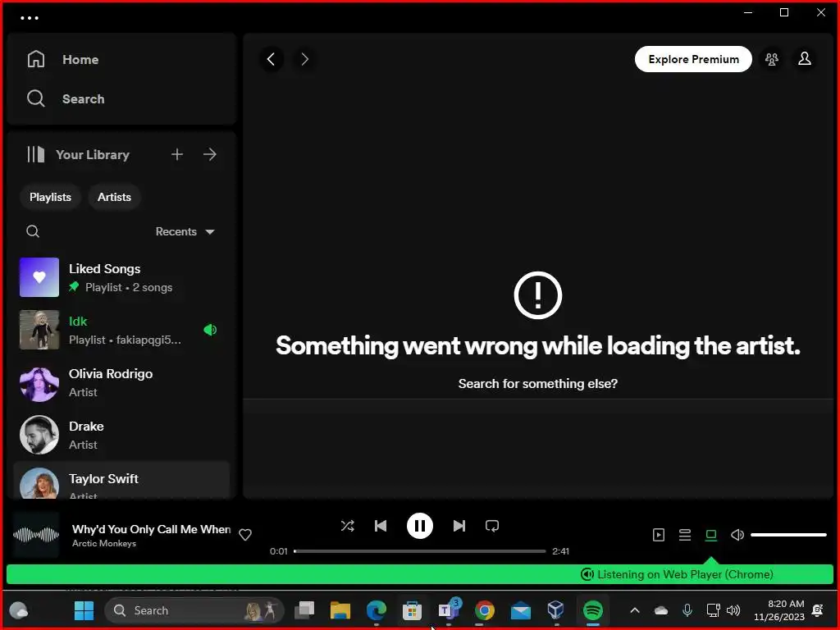Screen dimensions: 840x630
Task: Go back with the left arrow
Action: [x=272, y=59]
